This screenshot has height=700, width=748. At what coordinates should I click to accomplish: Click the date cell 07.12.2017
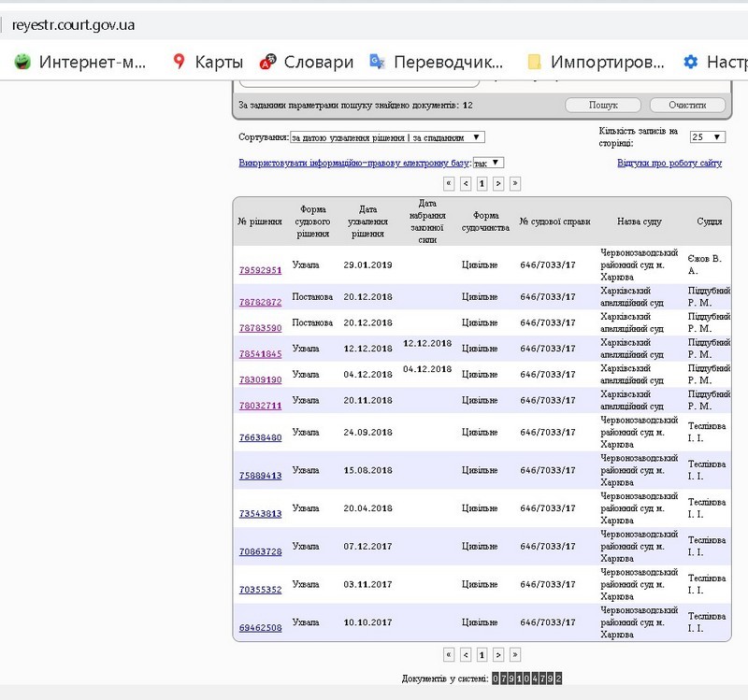point(367,547)
